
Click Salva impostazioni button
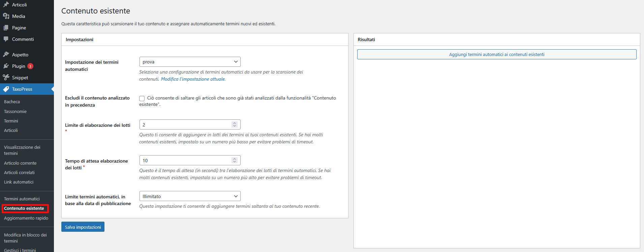click(83, 227)
